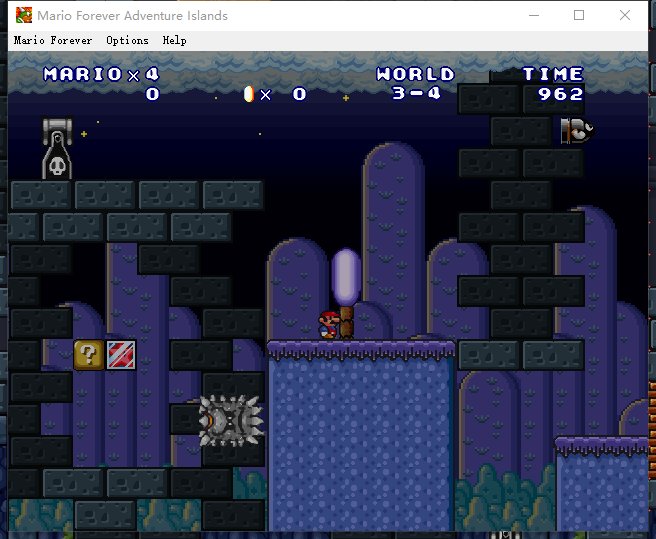
Task: Click the "3-4" world number
Action: click(x=416, y=93)
